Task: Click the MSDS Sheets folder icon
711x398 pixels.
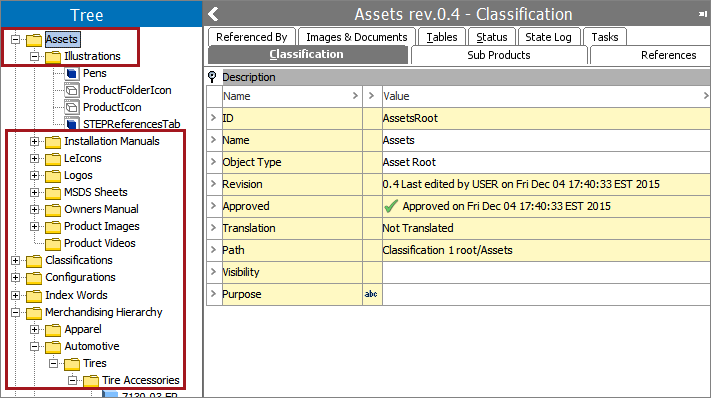Action: pos(53,193)
